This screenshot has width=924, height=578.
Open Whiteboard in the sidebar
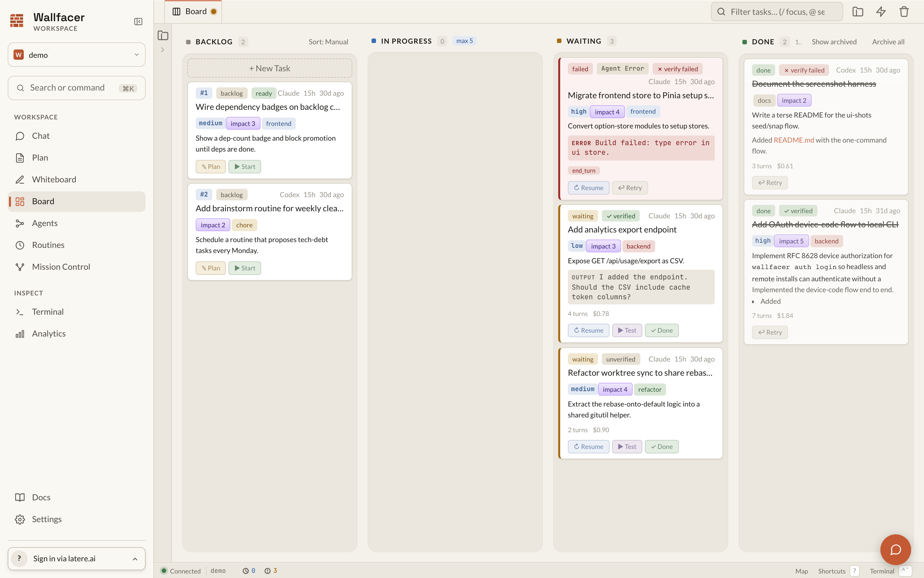pos(77,180)
